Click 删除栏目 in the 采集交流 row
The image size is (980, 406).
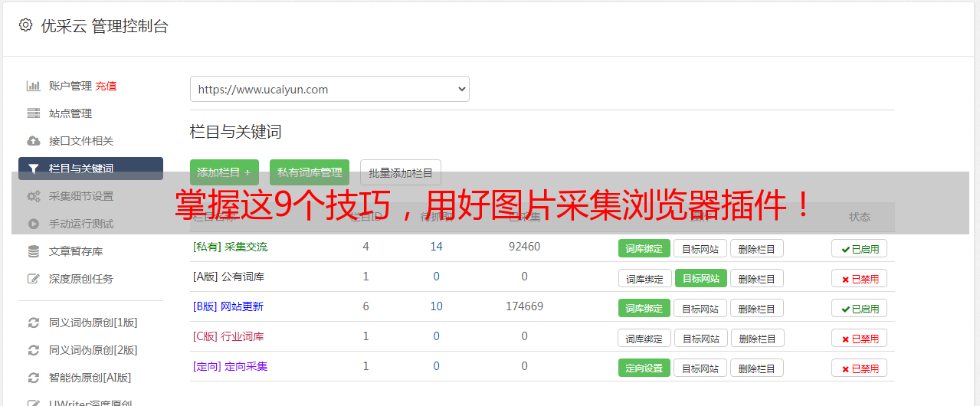pyautogui.click(x=756, y=248)
